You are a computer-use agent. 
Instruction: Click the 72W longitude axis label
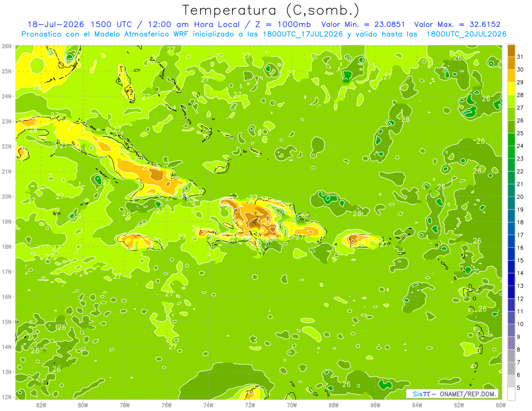[x=250, y=405]
